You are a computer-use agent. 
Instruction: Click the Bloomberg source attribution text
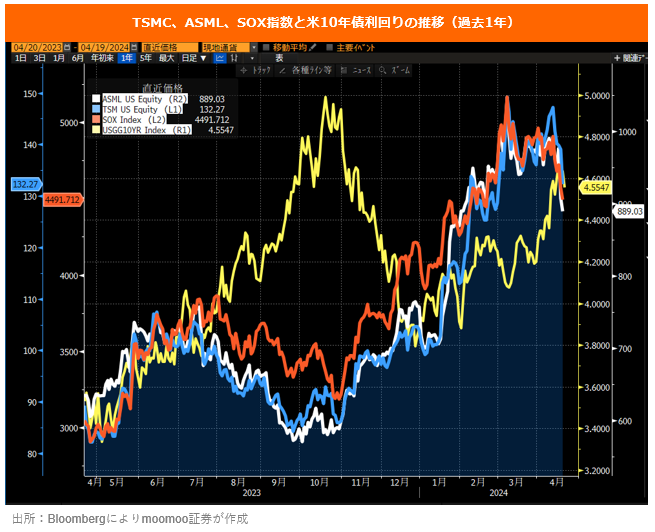click(130, 519)
